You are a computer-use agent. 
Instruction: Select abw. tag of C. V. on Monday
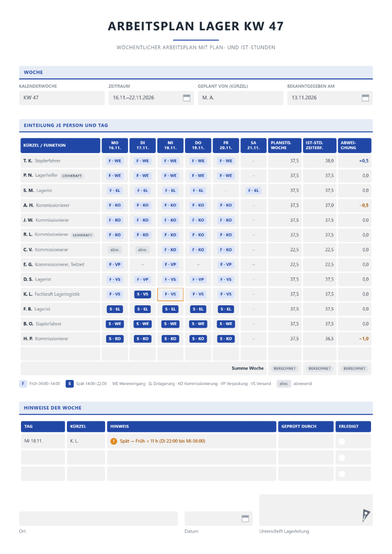pyautogui.click(x=115, y=250)
